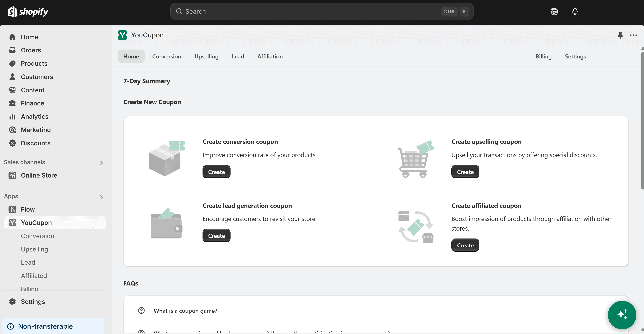Click the Shopify logo
644x334 pixels.
pos(28,11)
